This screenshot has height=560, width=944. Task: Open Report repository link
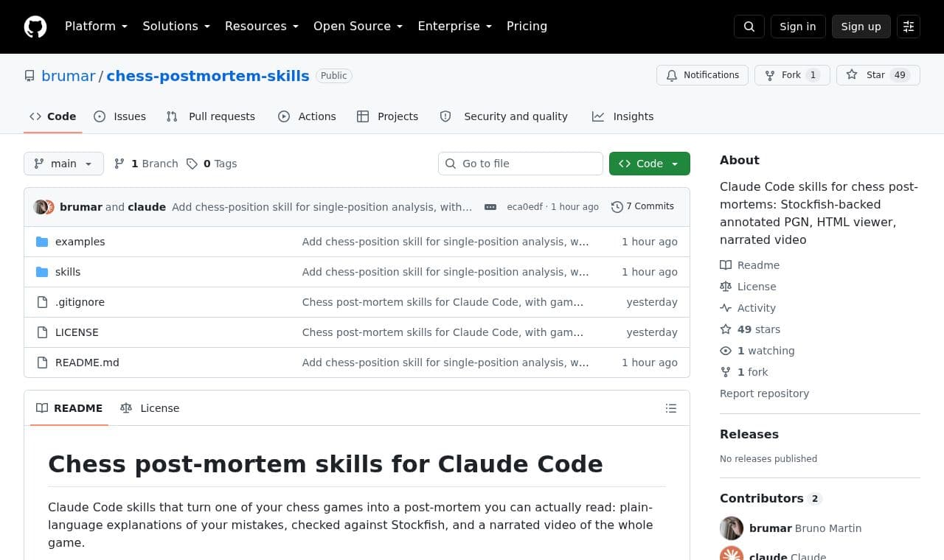tap(764, 393)
